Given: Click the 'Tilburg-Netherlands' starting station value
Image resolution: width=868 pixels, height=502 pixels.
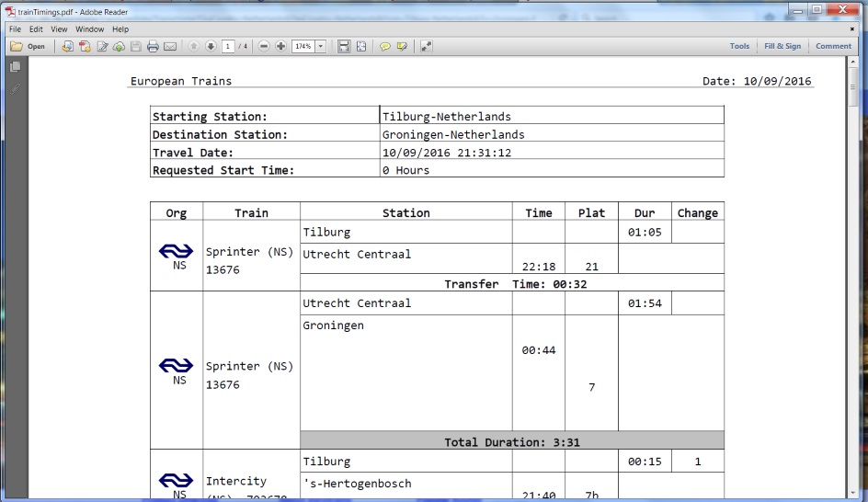Looking at the screenshot, I should coord(447,117).
